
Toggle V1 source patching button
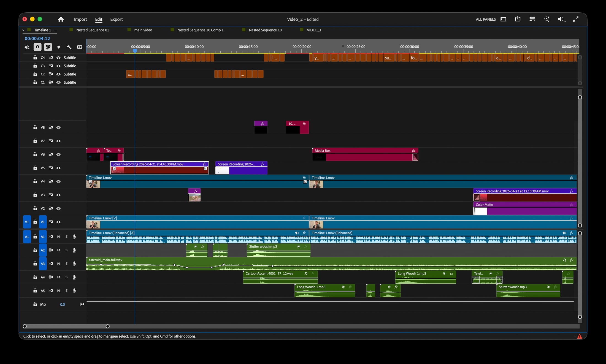point(27,222)
